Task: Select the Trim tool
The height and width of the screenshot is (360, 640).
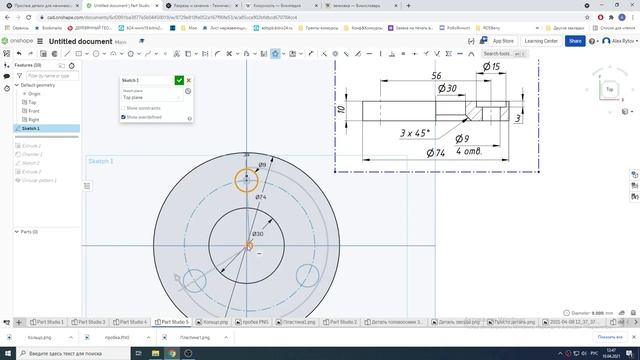Action: (229, 53)
